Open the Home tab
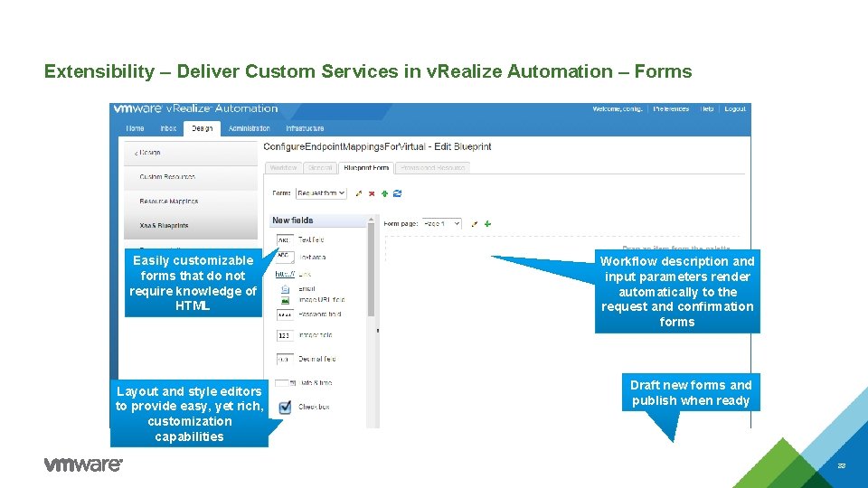868x488 pixels. 135,128
